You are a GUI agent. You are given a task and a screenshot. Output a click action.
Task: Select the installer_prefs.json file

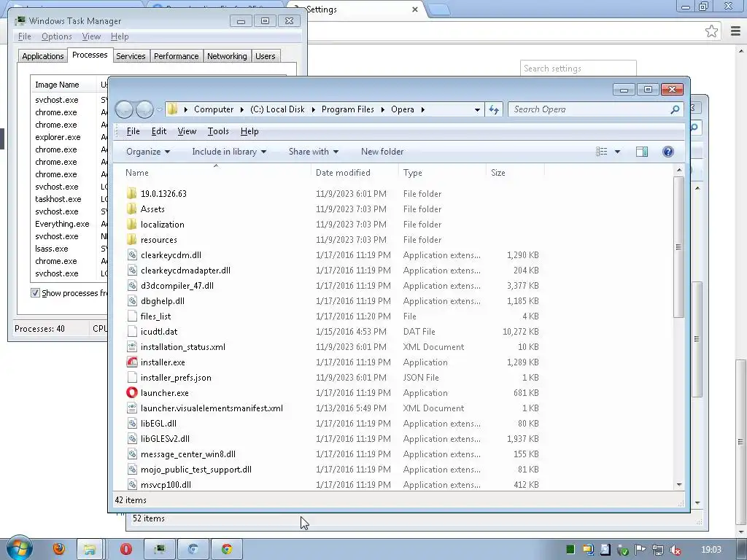[x=176, y=378]
